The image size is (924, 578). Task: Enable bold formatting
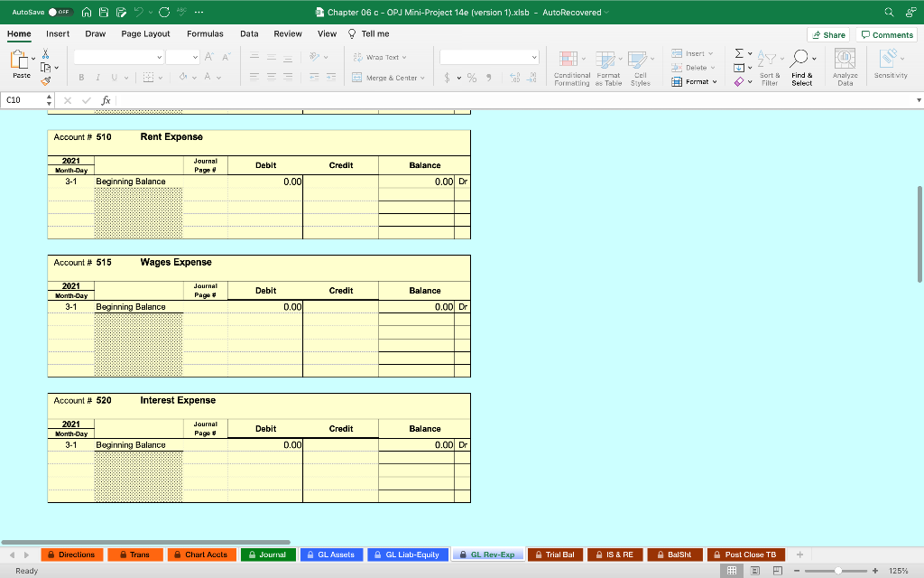[82, 78]
